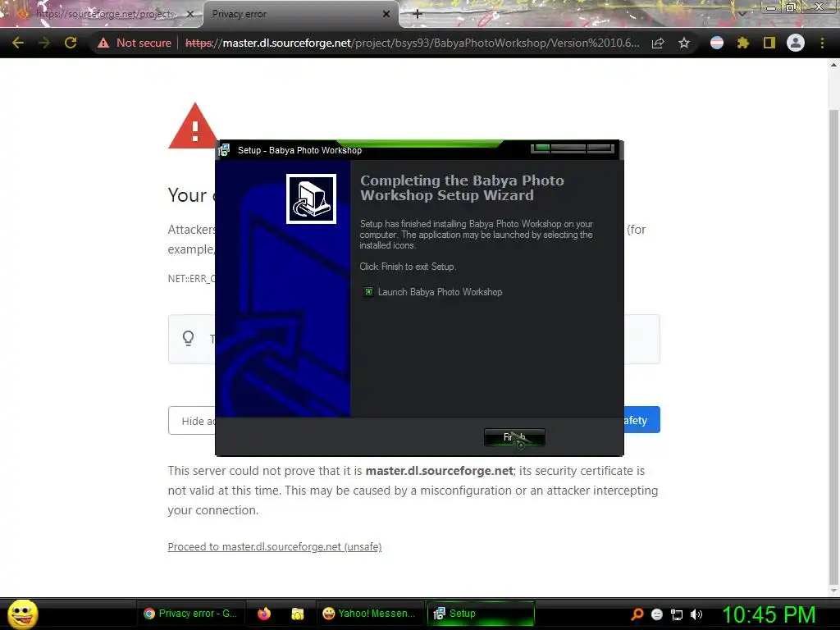The width and height of the screenshot is (840, 630).
Task: Click the striped extension icon in toolbar
Action: click(717, 43)
